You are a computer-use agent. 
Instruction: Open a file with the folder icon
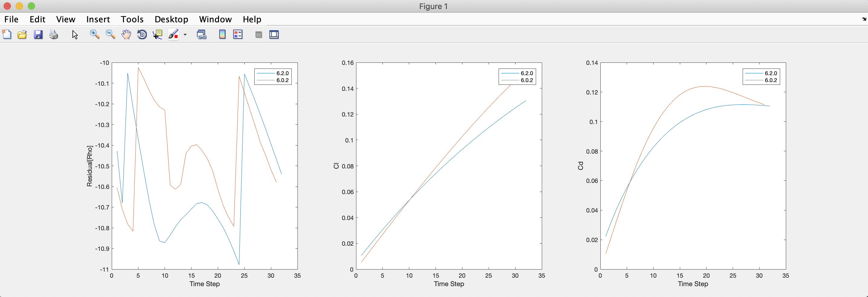pyautogui.click(x=22, y=34)
